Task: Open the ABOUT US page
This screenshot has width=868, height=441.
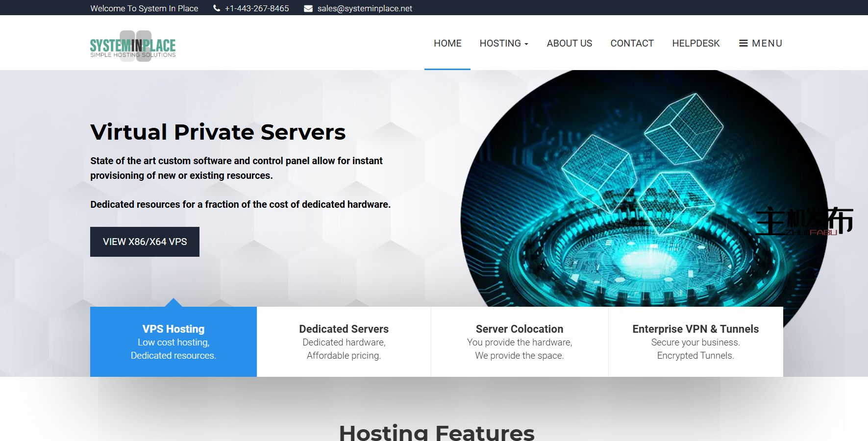Action: 569,43
